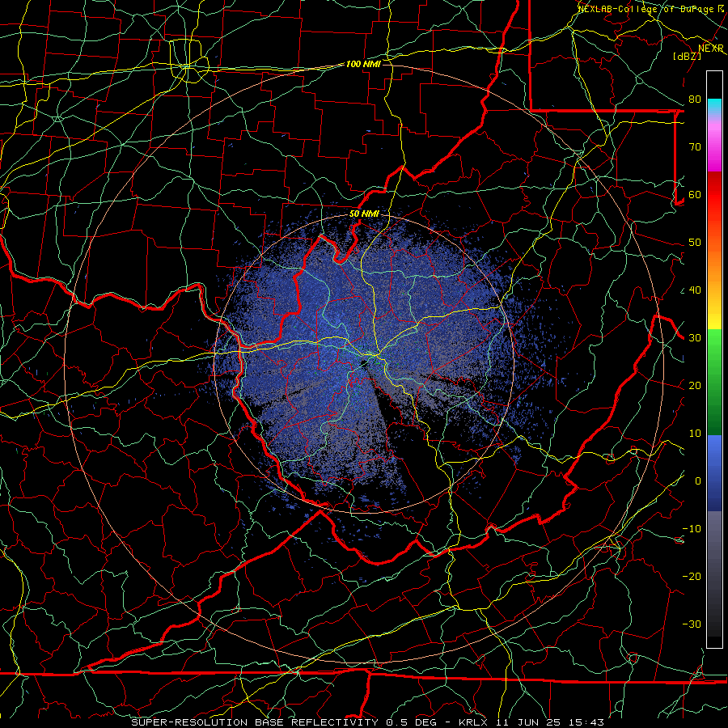Viewport: 728px width, 728px height.
Task: Click the "KRLX" station identifier
Action: 473,722
